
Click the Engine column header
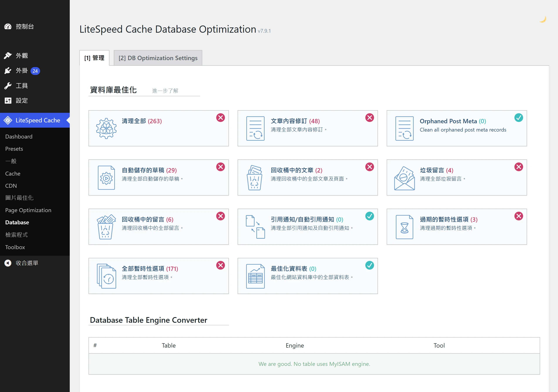coord(294,345)
